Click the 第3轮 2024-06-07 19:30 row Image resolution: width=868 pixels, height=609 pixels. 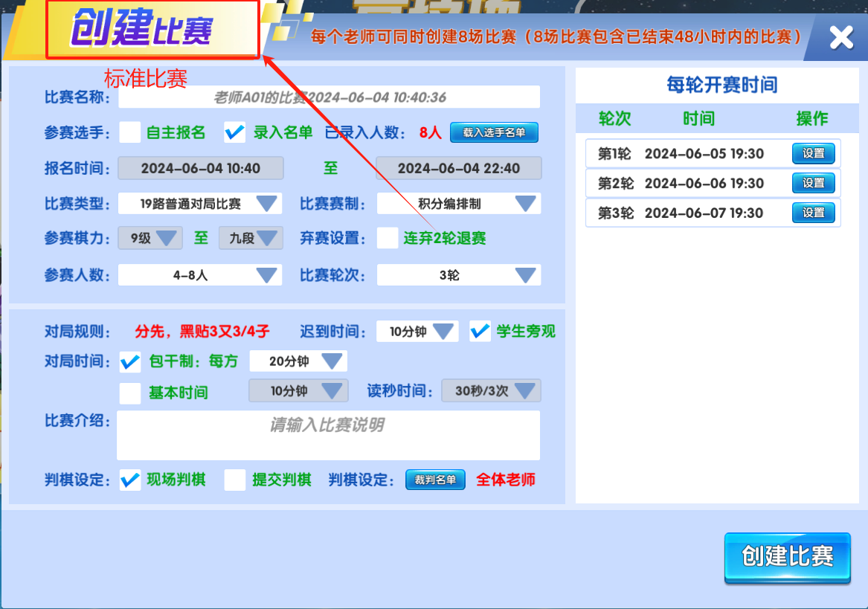[x=713, y=213]
